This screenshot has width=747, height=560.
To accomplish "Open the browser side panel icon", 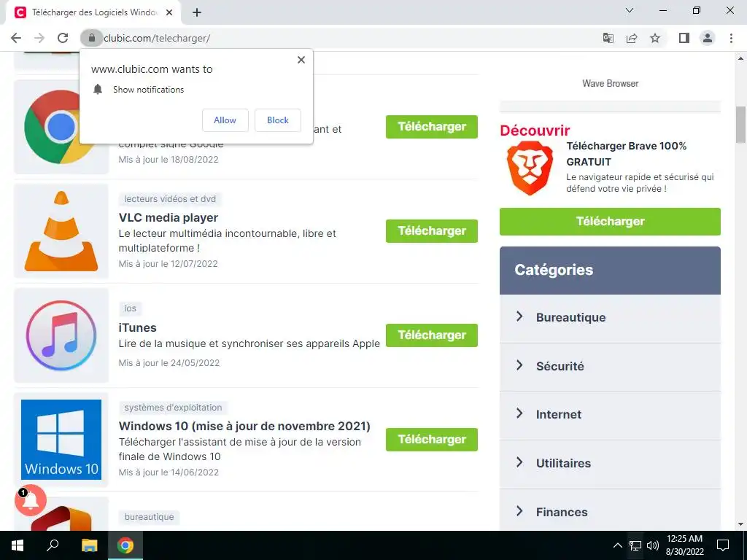I will [x=684, y=38].
